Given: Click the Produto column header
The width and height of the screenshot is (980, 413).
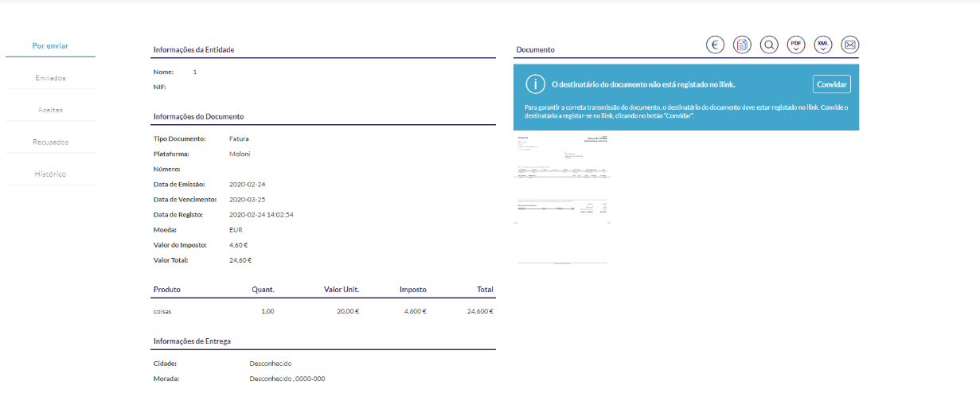Looking at the screenshot, I should tap(167, 290).
